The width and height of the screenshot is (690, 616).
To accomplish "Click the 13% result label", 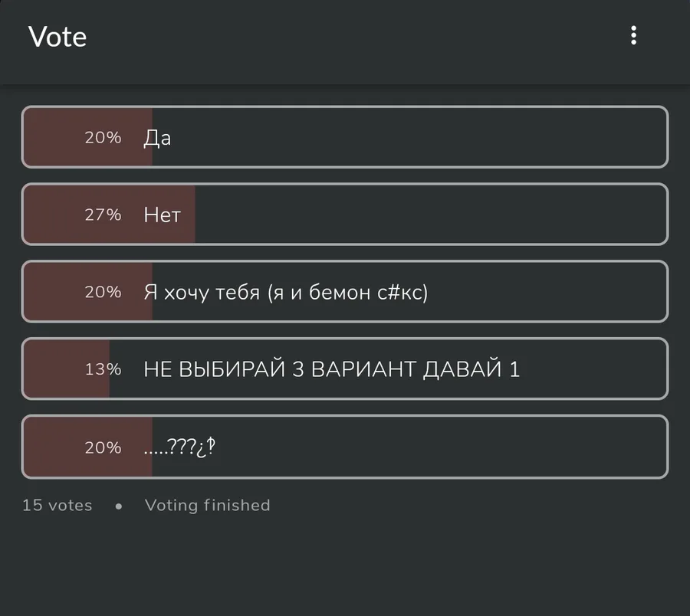I will coord(103,369).
